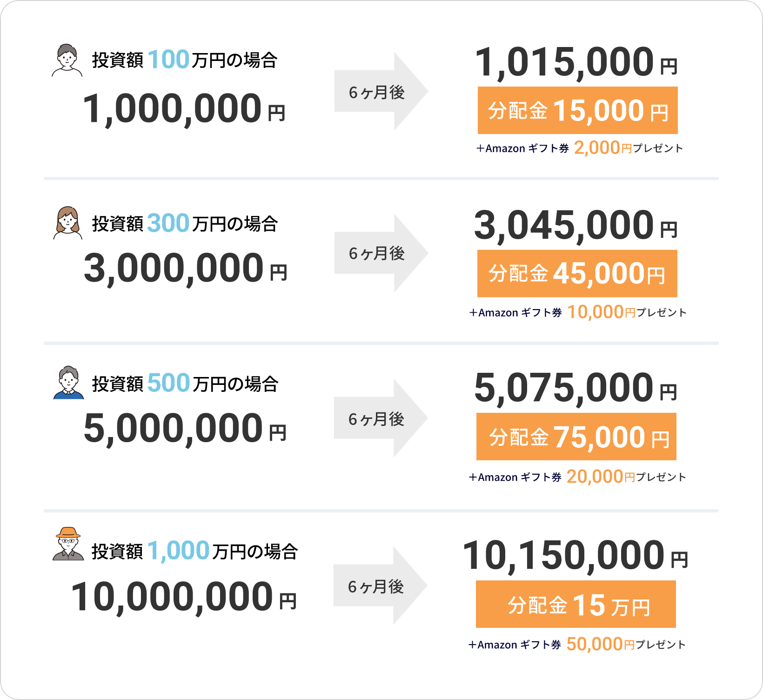Click the 10,150,000円 total amount
This screenshot has width=763, height=700.
tap(576, 555)
